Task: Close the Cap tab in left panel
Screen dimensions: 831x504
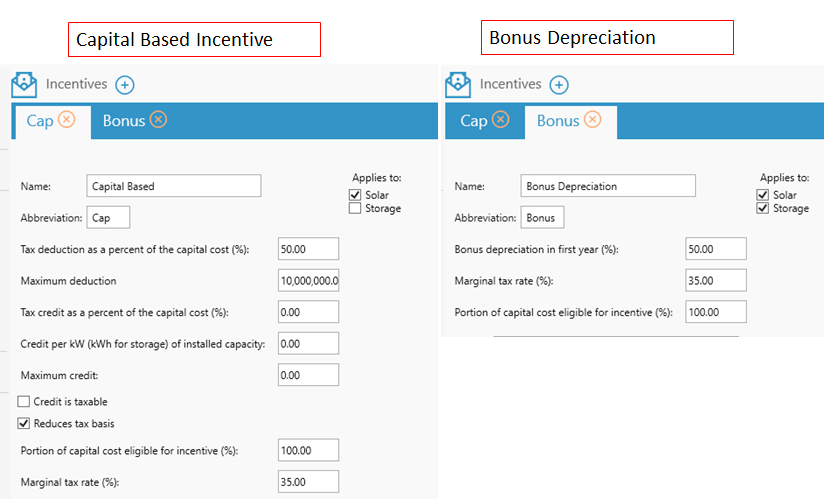Action: 66,120
